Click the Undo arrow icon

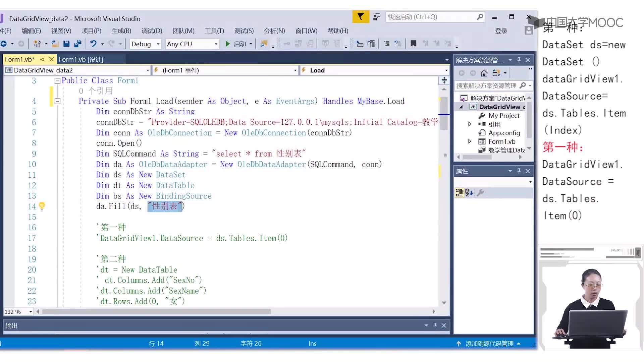coord(93,44)
